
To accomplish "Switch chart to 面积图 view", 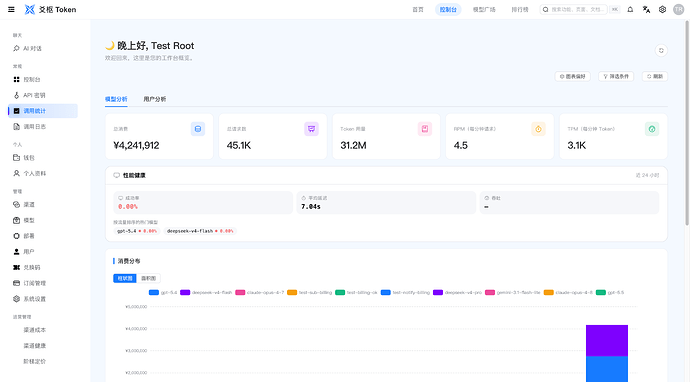I will 148,278.
